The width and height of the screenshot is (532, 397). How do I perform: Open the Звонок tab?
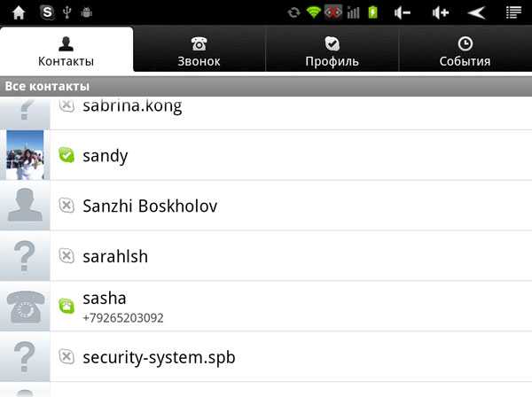pos(199,50)
